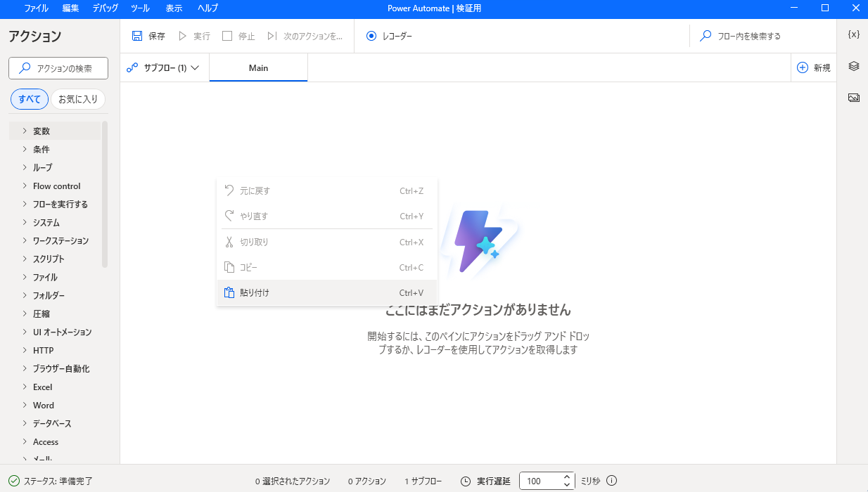Click the アクションの検索 search field

[x=58, y=68]
